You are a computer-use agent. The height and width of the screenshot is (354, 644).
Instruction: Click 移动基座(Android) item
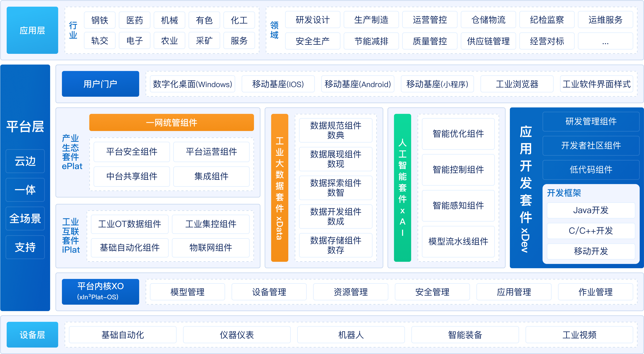point(358,84)
